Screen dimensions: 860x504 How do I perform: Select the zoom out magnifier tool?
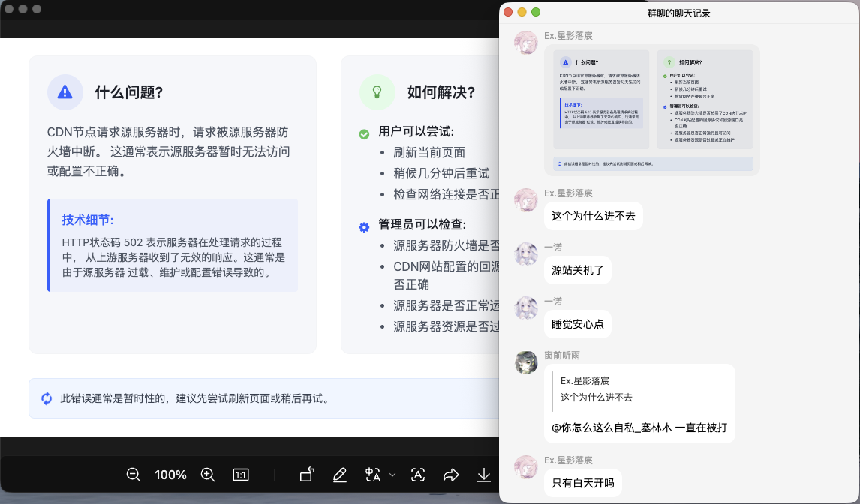click(x=133, y=475)
